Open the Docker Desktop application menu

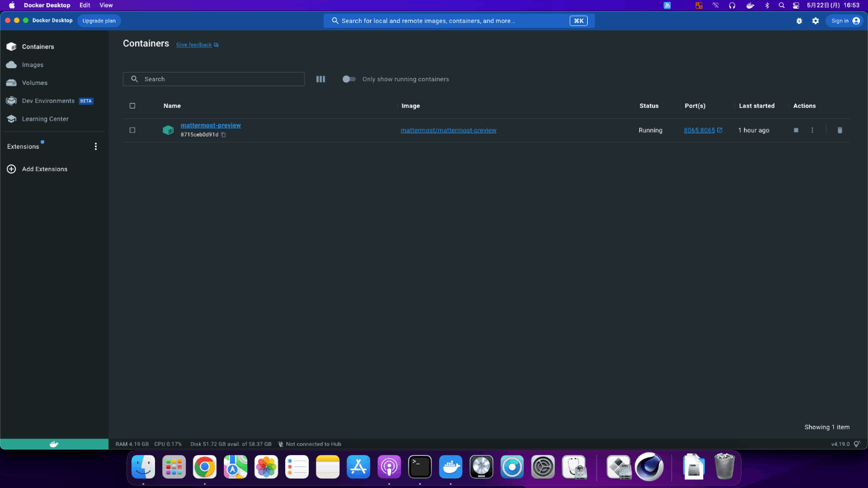(47, 5)
